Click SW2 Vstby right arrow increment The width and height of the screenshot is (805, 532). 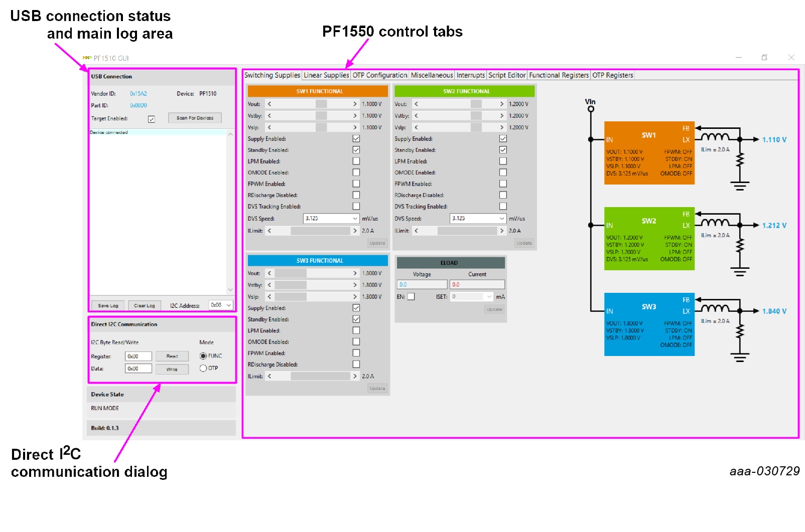501,116
